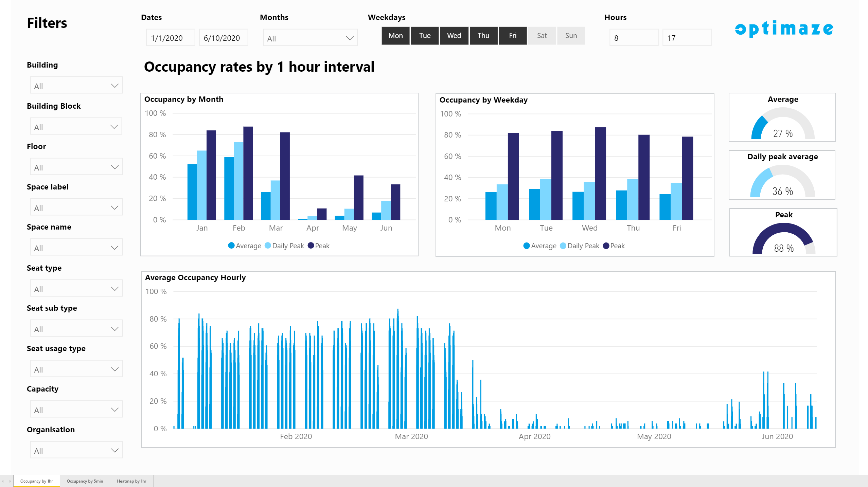Click Average legend marker in Occupancy by Month

coord(231,246)
